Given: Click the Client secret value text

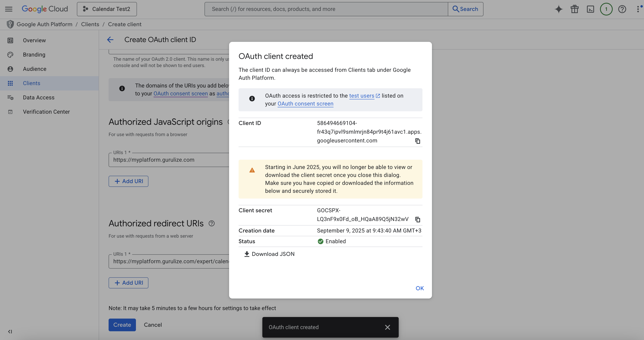Looking at the screenshot, I should coord(363,215).
